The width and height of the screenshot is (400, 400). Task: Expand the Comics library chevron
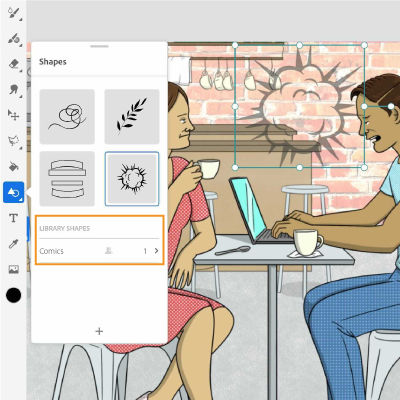pos(156,251)
